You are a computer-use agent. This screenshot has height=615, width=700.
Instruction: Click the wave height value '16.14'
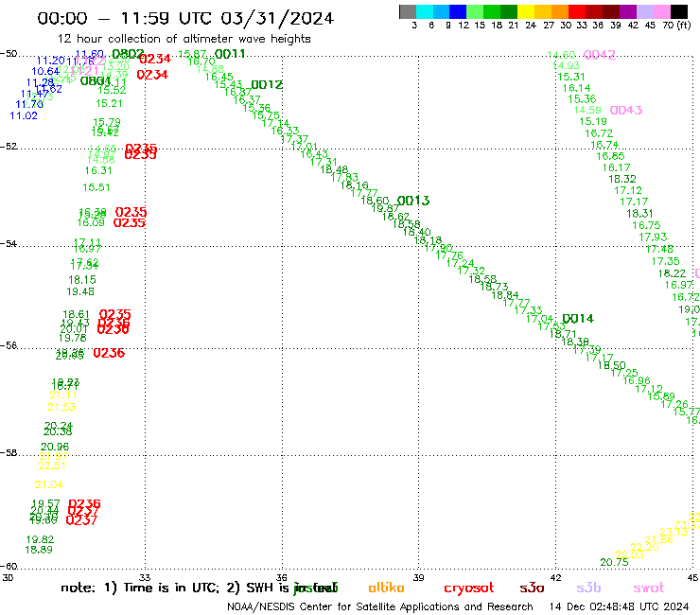tap(576, 88)
